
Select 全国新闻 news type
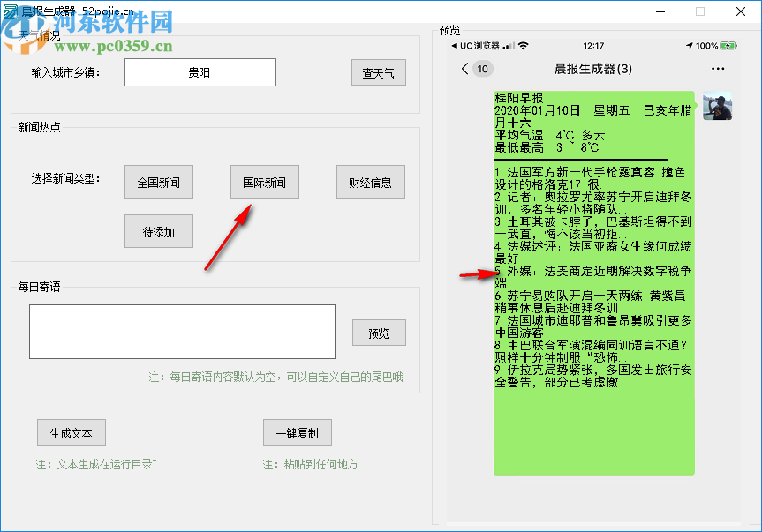pyautogui.click(x=159, y=182)
